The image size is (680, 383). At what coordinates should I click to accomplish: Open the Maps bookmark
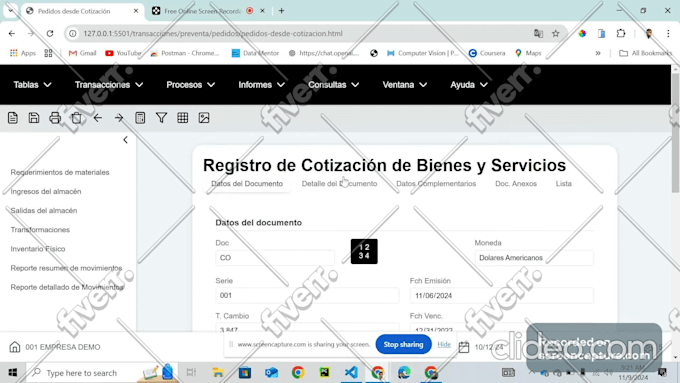coord(528,53)
